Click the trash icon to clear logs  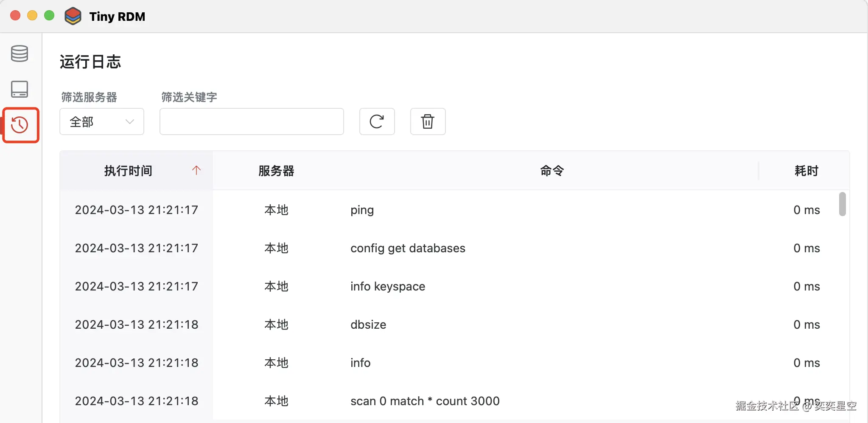point(428,121)
